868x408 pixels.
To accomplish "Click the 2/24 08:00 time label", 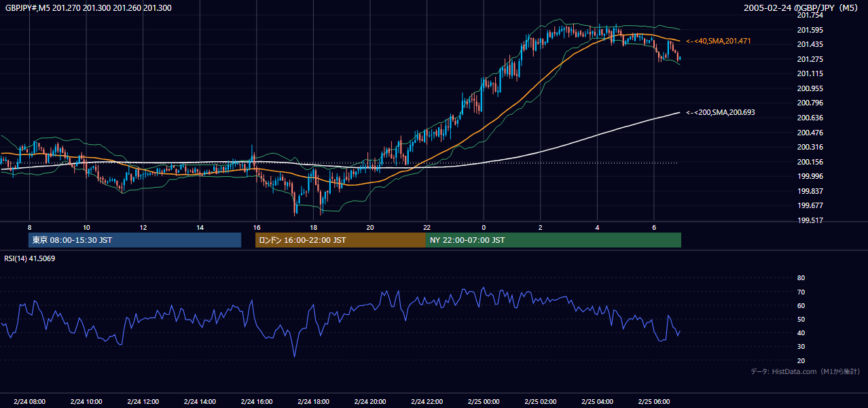I will [x=29, y=401].
